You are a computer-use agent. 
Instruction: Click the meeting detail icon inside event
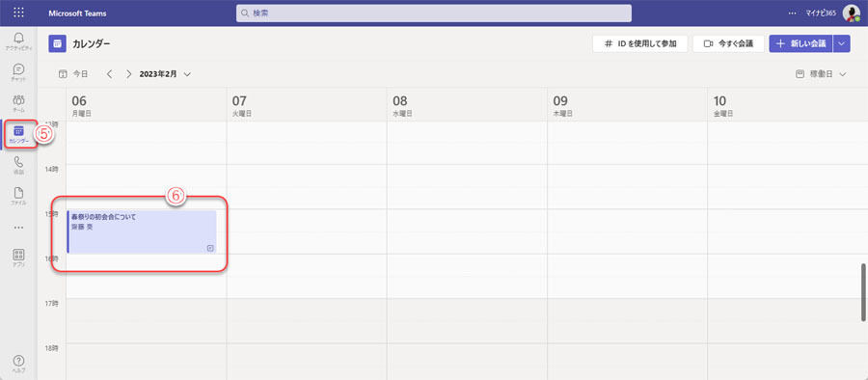pos(210,248)
